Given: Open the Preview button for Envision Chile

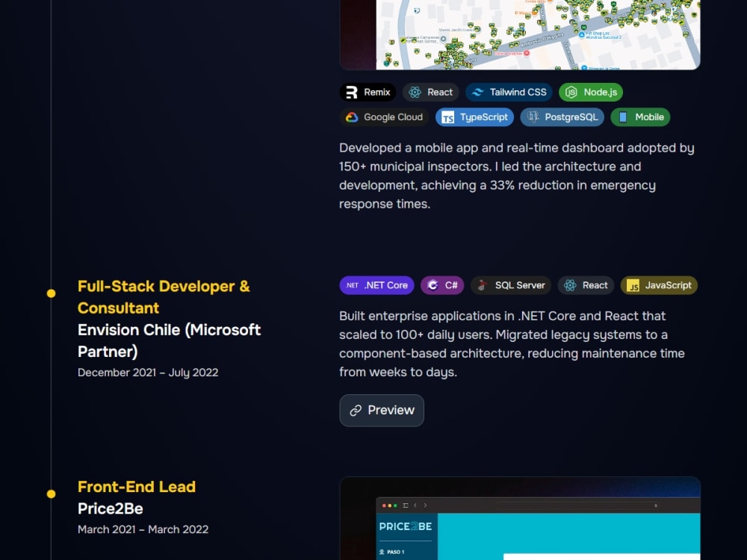Looking at the screenshot, I should [382, 411].
